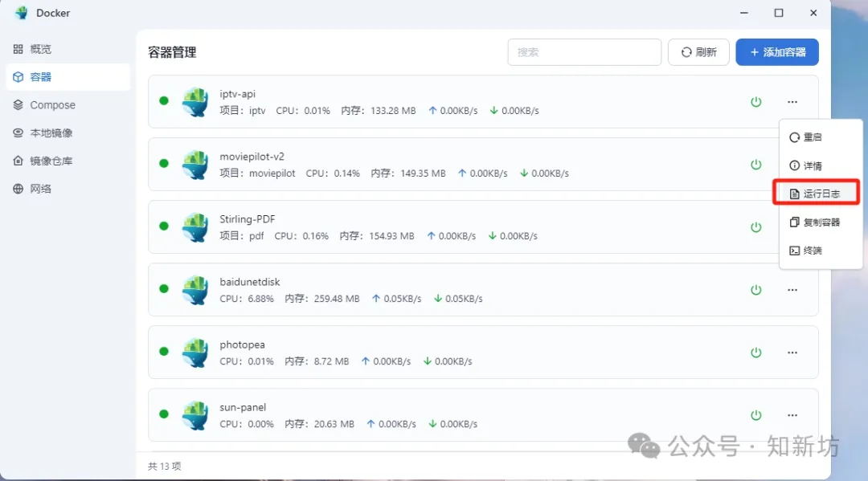This screenshot has width=868, height=481.
Task: Click the 共 13 项 count text
Action: tap(165, 466)
